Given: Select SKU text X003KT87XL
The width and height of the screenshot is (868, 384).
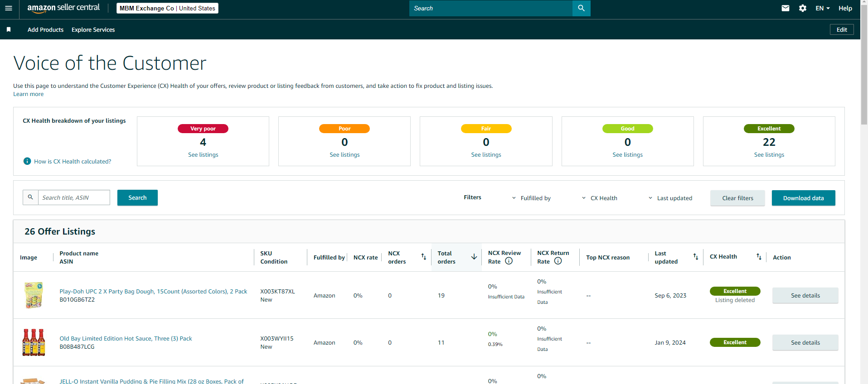Looking at the screenshot, I should [277, 291].
